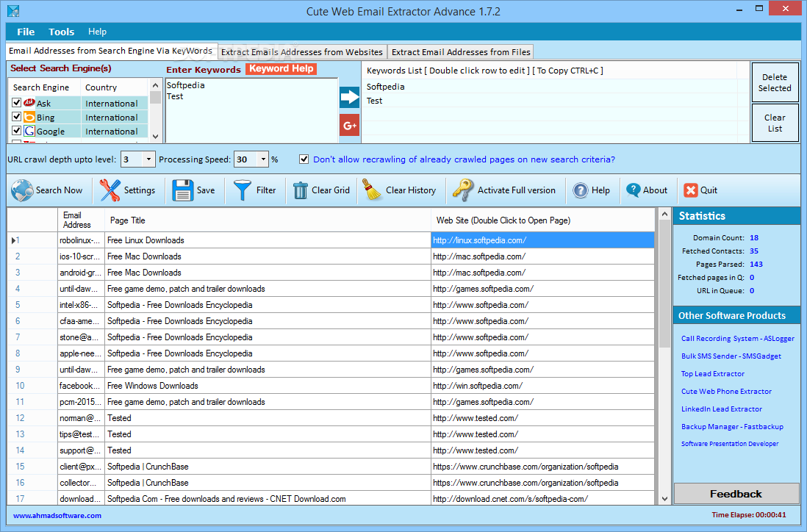Select row number 7 header

(x=32, y=337)
